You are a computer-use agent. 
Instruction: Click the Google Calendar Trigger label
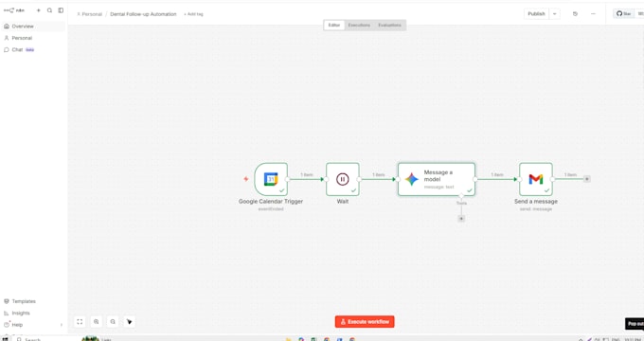[x=271, y=202]
